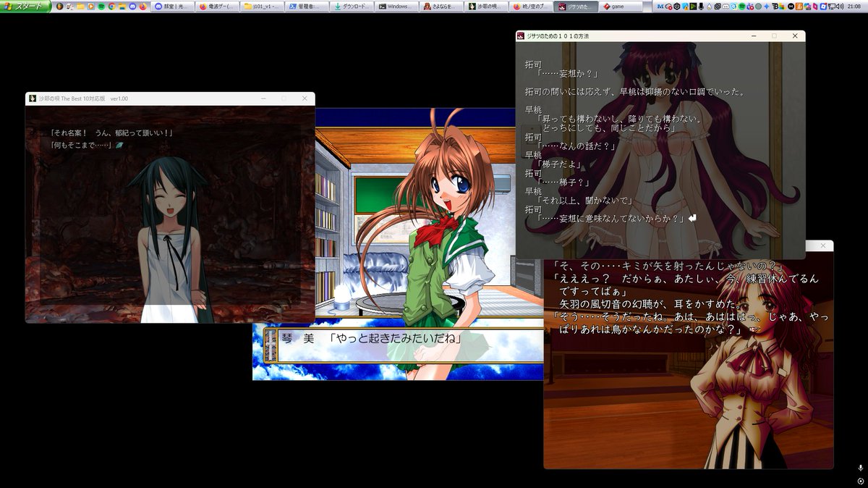Switch to the j101_v1 folder taskbar button
Viewport: 868px width, 488px height.
(x=262, y=7)
